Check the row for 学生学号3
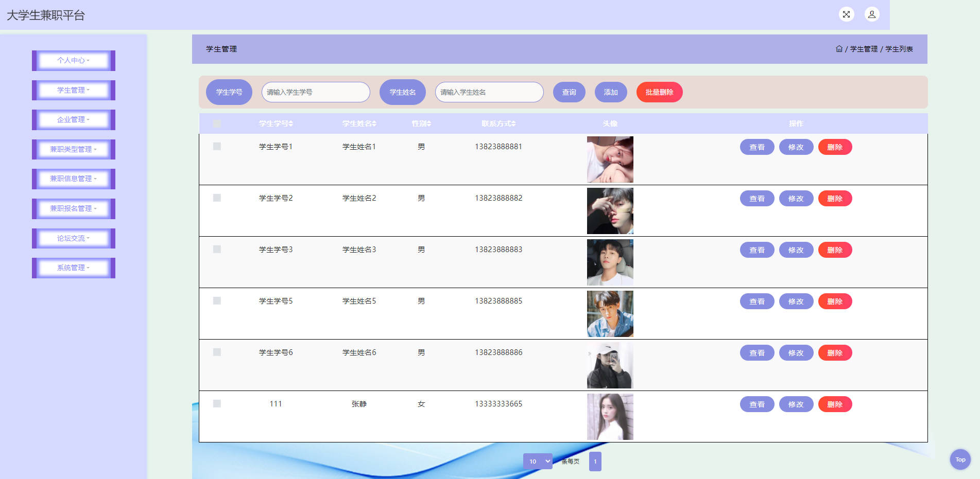This screenshot has width=980, height=479. 217,250
